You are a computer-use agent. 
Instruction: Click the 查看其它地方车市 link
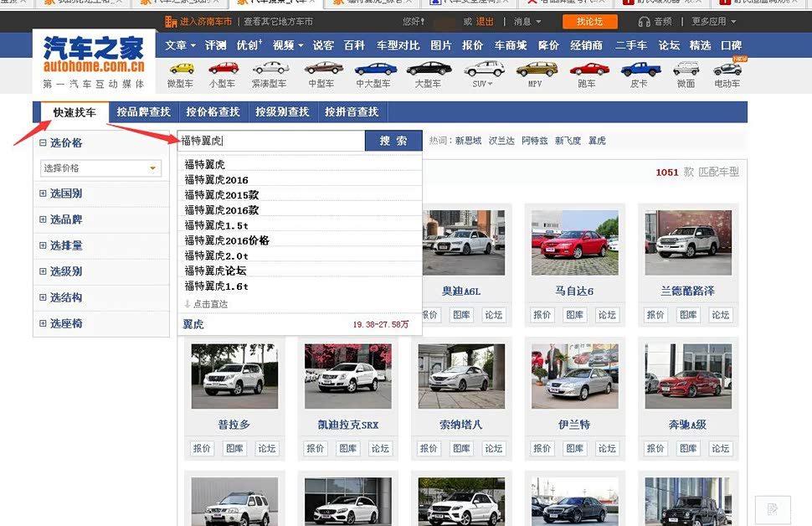click(279, 22)
